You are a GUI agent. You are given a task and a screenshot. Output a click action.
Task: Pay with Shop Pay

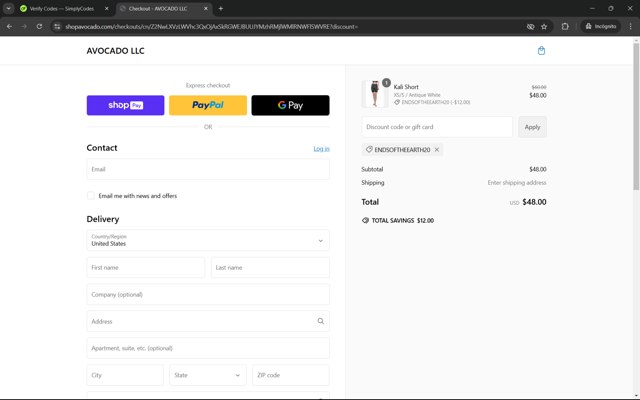tap(125, 105)
